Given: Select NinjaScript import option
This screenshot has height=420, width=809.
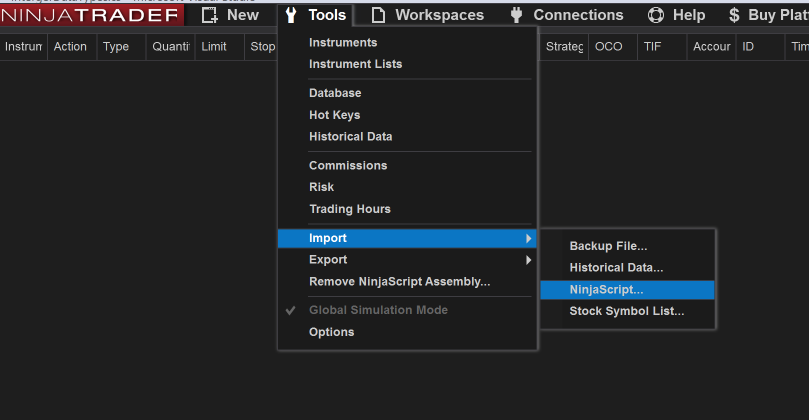Looking at the screenshot, I should (x=627, y=289).
